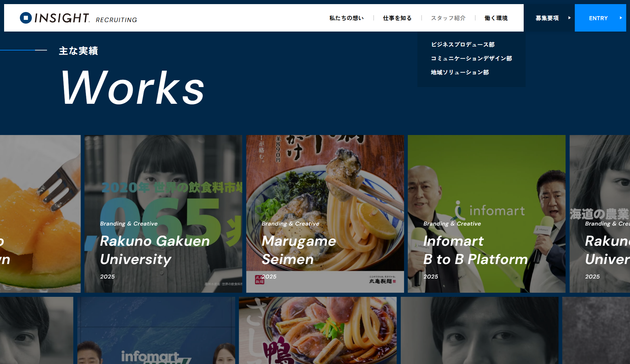The width and height of the screenshot is (630, 364).
Task: Open the second-row duck udon thumbnail
Action: click(x=318, y=330)
